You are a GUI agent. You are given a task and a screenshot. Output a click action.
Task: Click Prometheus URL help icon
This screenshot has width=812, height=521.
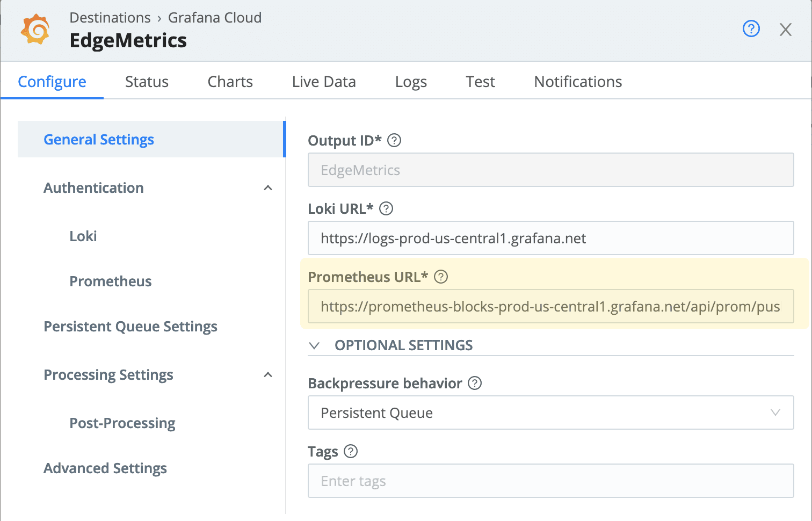[441, 277]
